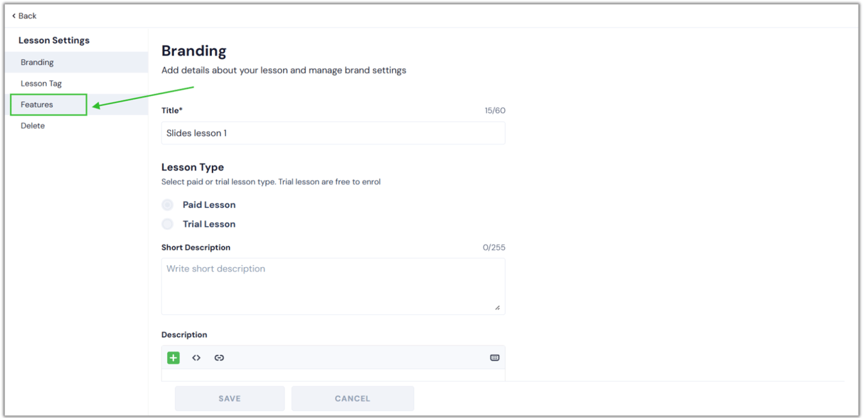
Task: Open the Branding settings section
Action: click(x=37, y=63)
